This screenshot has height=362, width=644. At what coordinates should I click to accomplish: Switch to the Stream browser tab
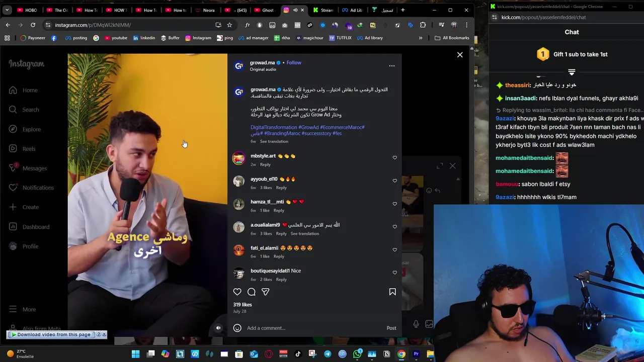(323, 10)
